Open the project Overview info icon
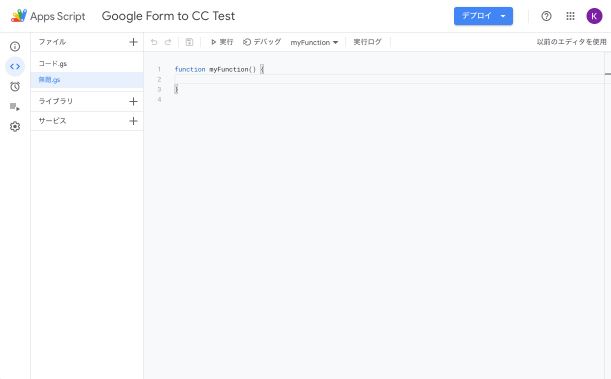 15,46
